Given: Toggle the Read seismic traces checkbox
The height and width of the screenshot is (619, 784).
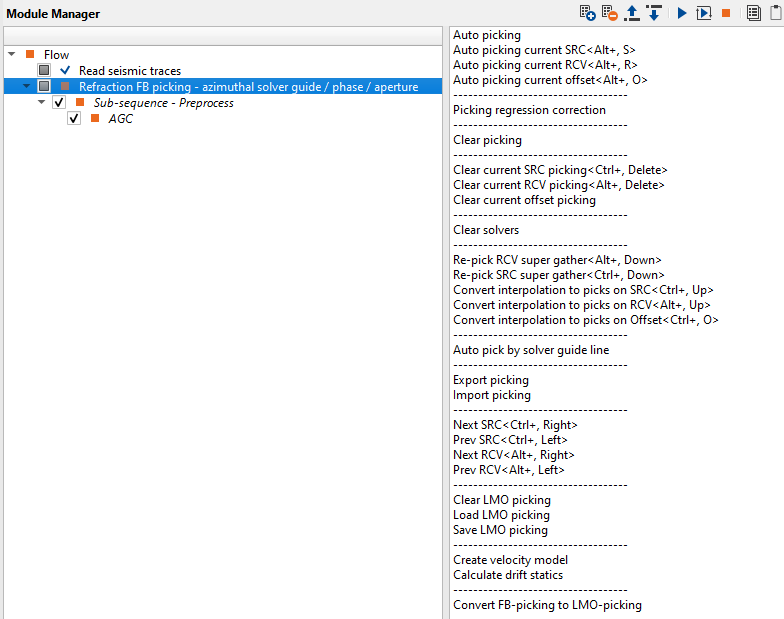Looking at the screenshot, I should pos(44,71).
